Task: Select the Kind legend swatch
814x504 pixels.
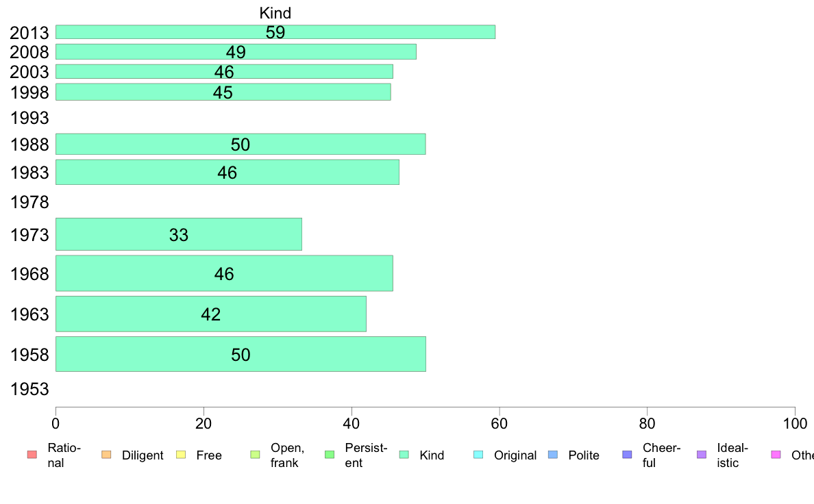Action: click(x=404, y=455)
